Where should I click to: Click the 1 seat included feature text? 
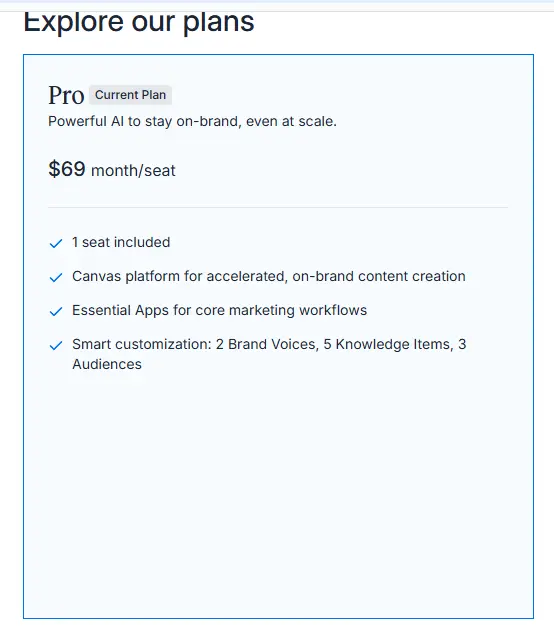121,242
